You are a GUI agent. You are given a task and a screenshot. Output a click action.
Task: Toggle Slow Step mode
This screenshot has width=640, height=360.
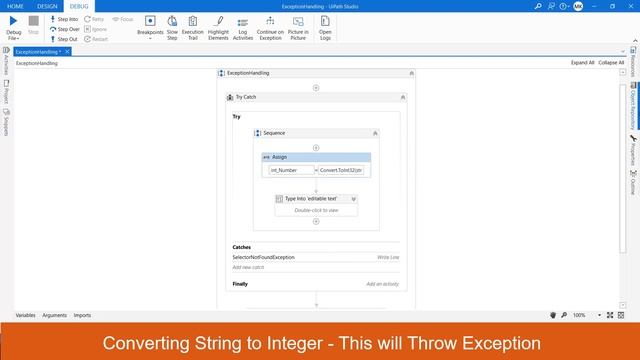pos(172,28)
